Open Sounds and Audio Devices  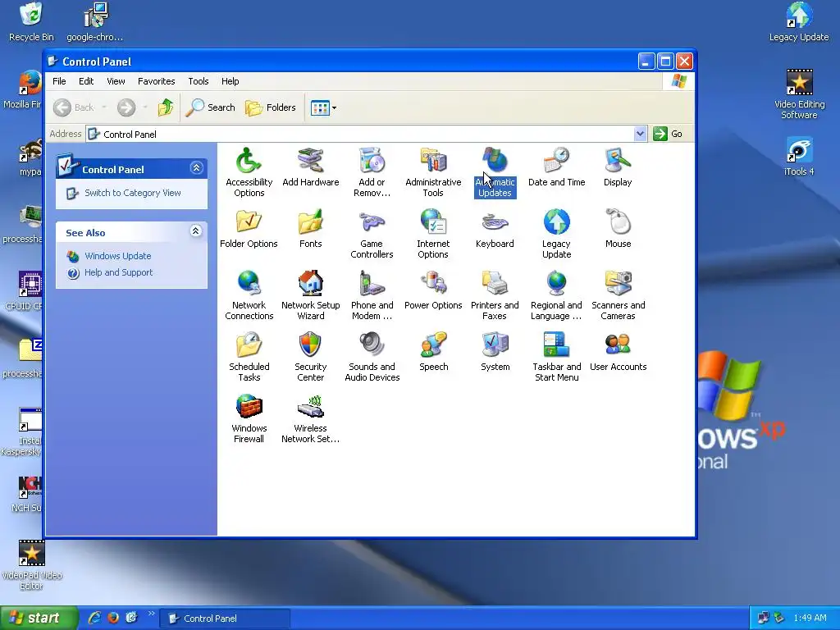(x=372, y=357)
